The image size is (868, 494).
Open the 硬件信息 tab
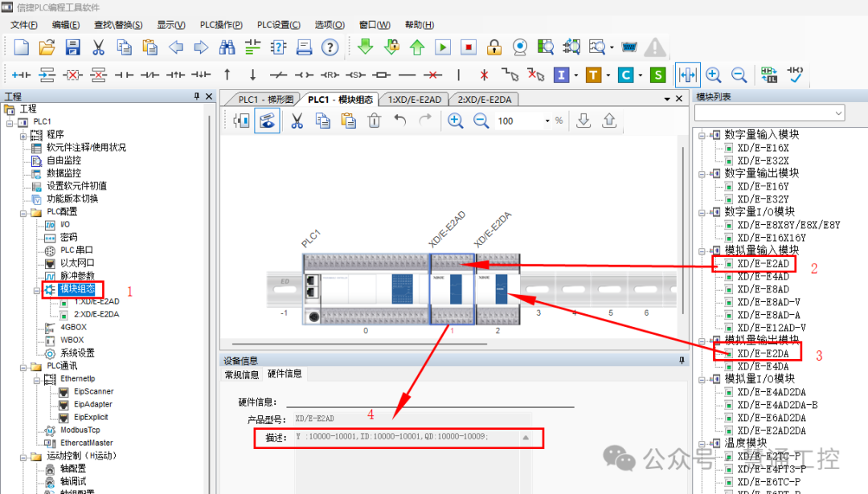click(285, 374)
